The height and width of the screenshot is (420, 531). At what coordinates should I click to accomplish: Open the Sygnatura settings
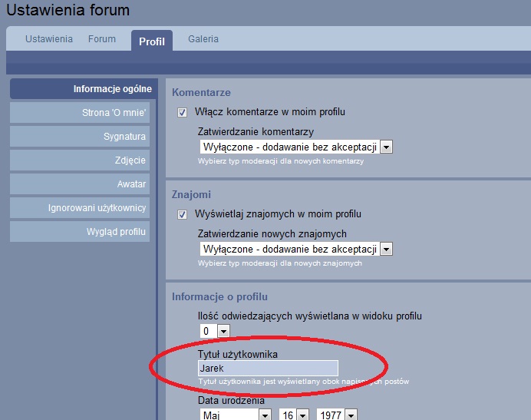tap(84, 137)
